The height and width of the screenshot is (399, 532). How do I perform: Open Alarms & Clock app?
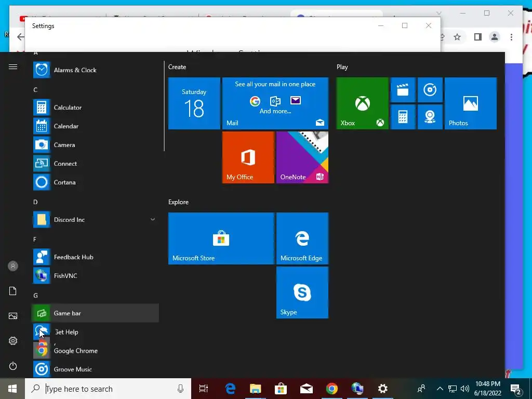click(x=95, y=70)
